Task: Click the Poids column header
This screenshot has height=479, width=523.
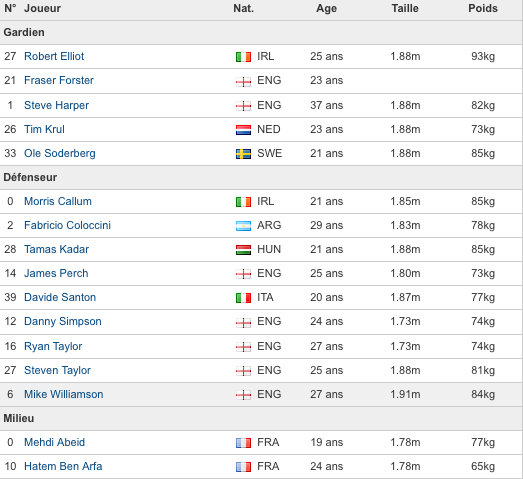Action: (483, 8)
